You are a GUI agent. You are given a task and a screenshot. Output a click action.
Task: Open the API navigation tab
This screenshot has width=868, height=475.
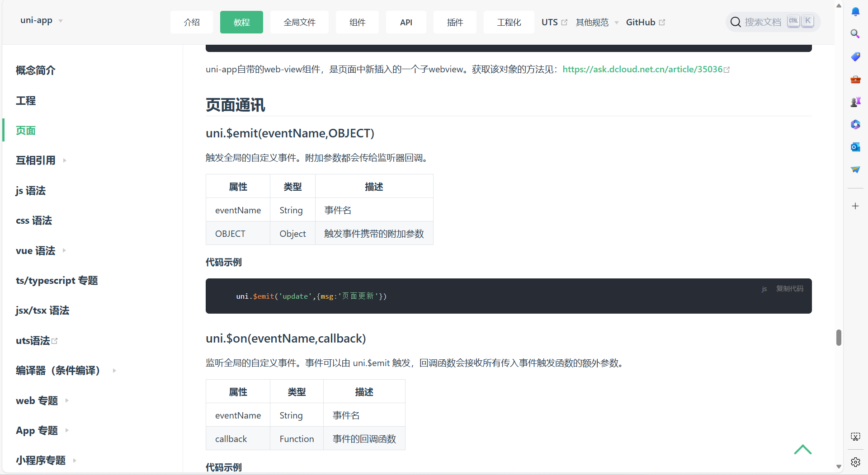[406, 22]
